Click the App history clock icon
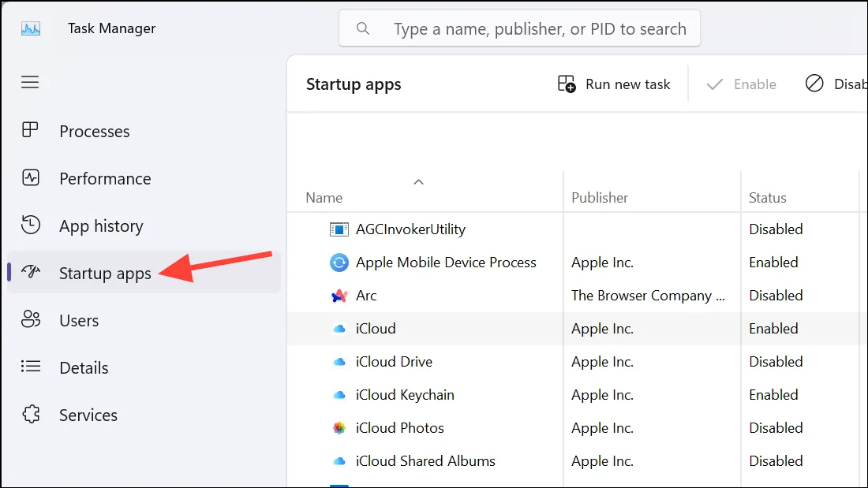The image size is (868, 488). (31, 225)
